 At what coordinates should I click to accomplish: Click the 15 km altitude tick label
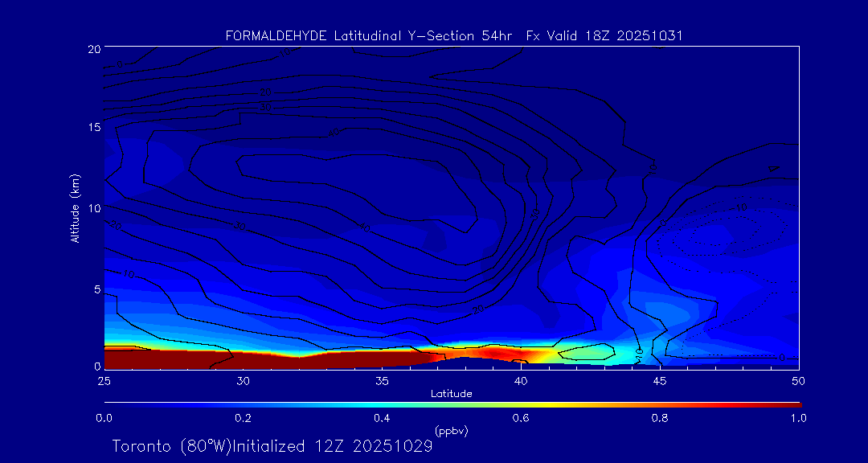93,128
